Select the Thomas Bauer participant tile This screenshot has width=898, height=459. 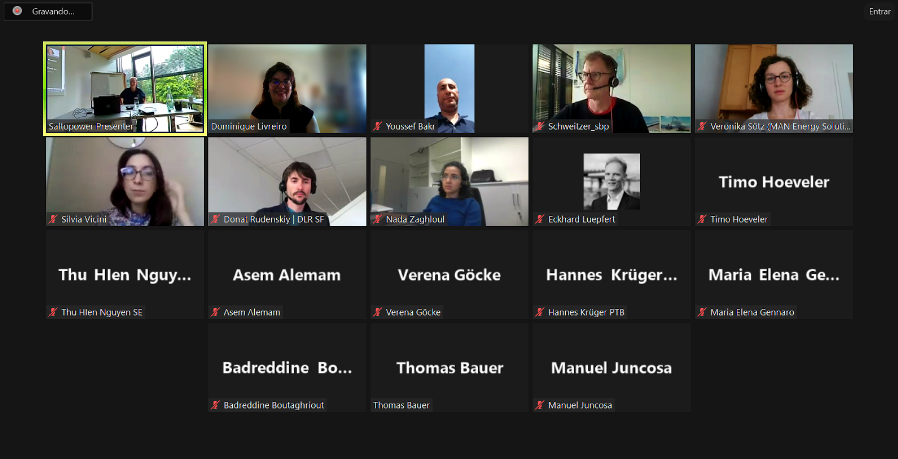click(x=450, y=367)
